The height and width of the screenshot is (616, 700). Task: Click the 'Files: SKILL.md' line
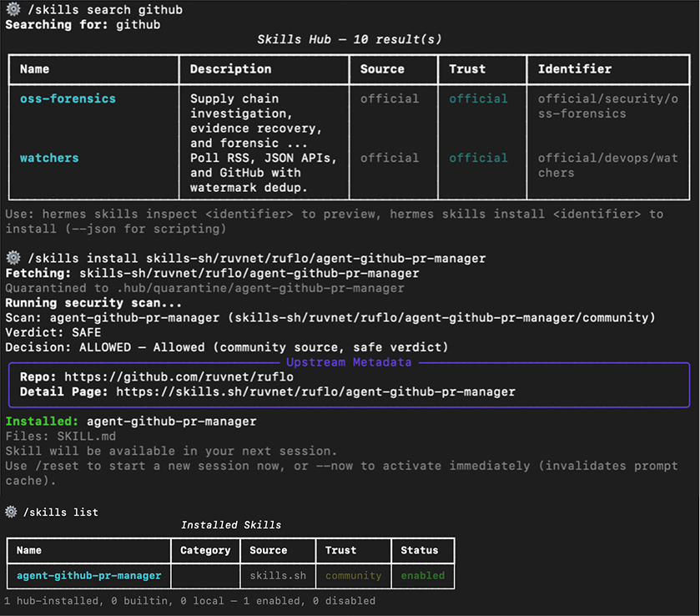(60, 437)
